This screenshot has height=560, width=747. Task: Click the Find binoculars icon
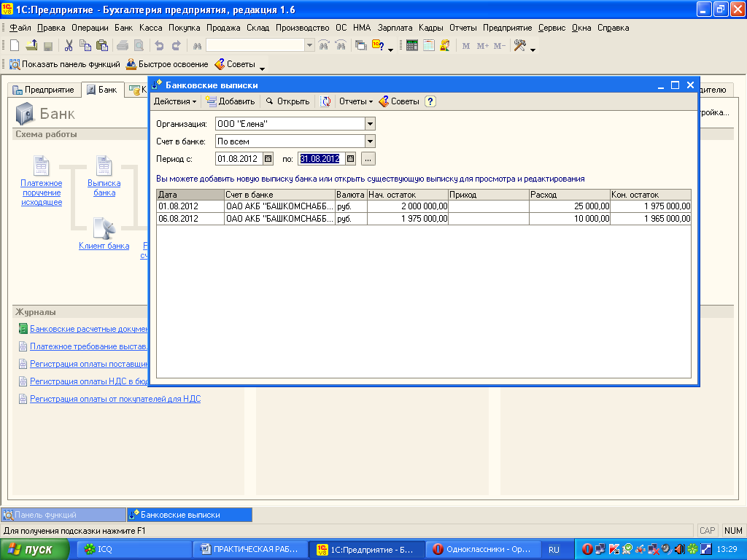tap(197, 46)
